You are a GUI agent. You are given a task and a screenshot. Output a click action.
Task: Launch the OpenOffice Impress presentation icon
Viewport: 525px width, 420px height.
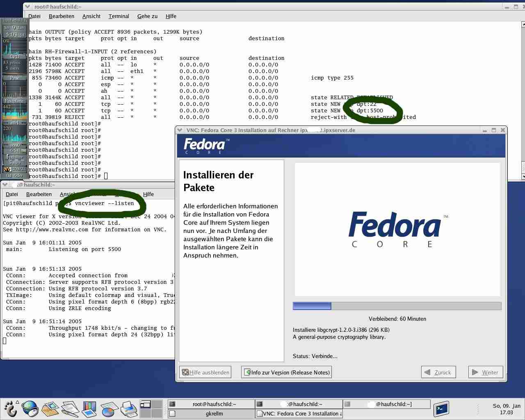[x=89, y=409]
